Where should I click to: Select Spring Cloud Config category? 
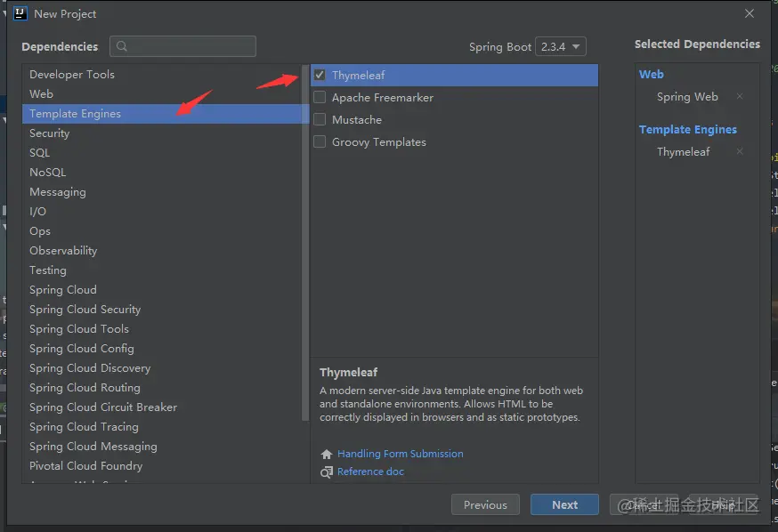(x=162, y=349)
